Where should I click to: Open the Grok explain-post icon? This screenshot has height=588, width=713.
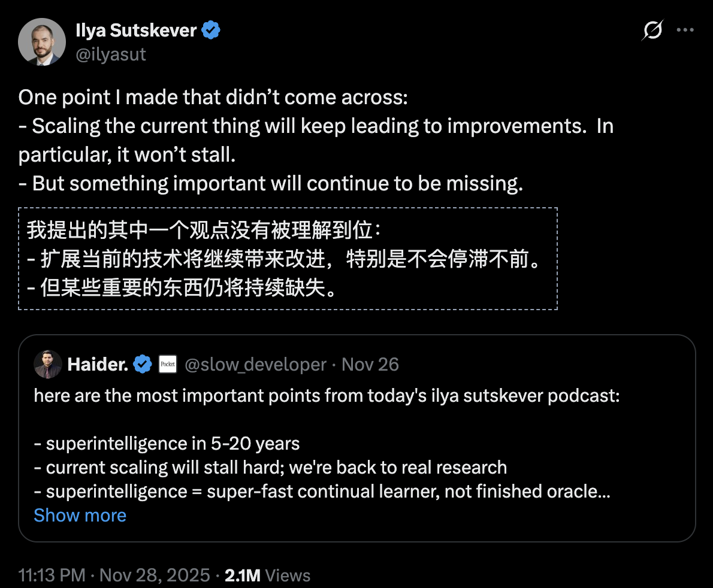[652, 30]
